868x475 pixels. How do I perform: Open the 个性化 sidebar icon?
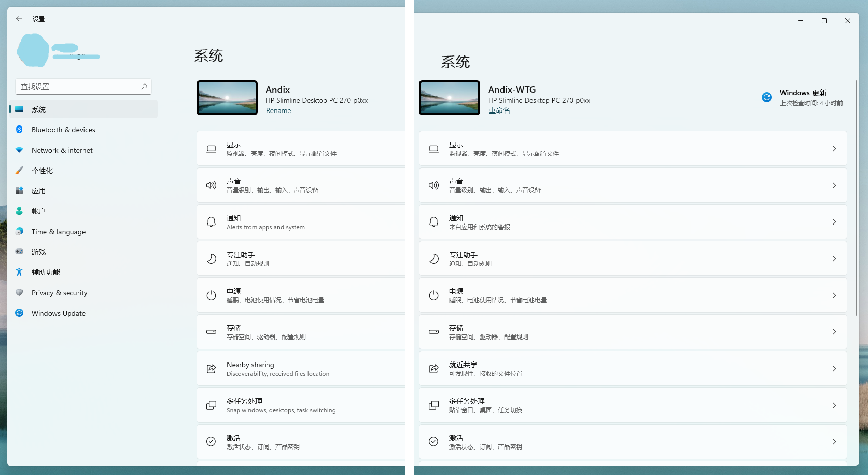[x=19, y=170]
